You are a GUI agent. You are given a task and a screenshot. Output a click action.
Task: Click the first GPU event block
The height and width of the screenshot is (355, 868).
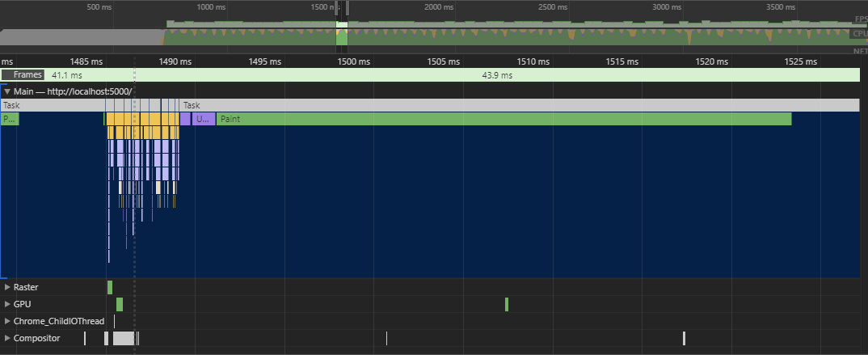point(120,304)
